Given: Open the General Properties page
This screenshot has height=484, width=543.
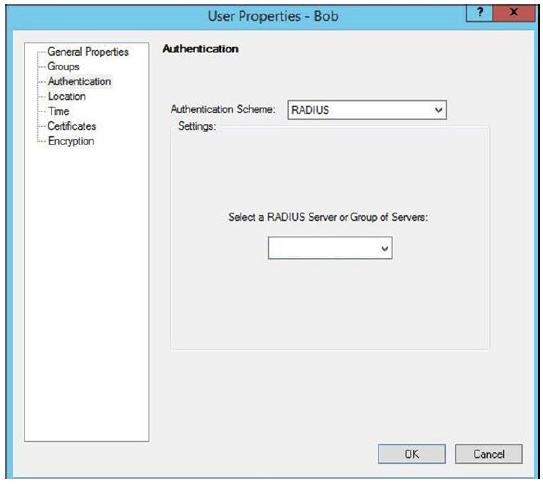Looking at the screenshot, I should 88,52.
